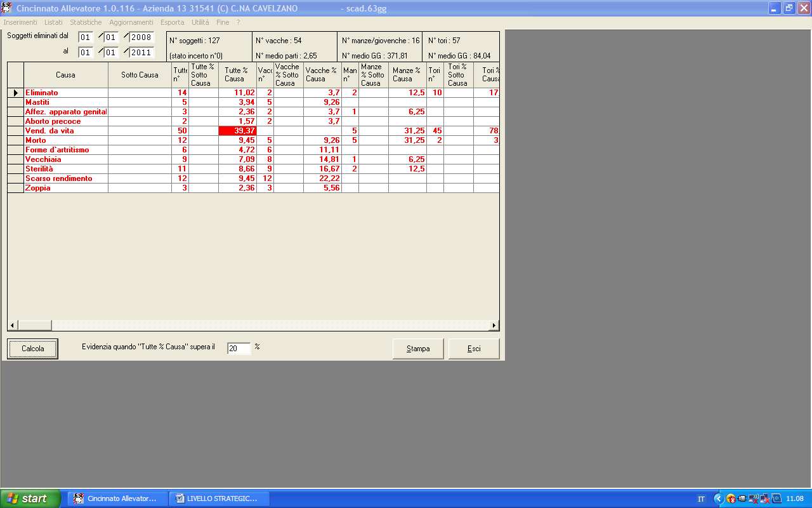
Task: Select the Eliminato row cause cell
Action: tap(65, 93)
